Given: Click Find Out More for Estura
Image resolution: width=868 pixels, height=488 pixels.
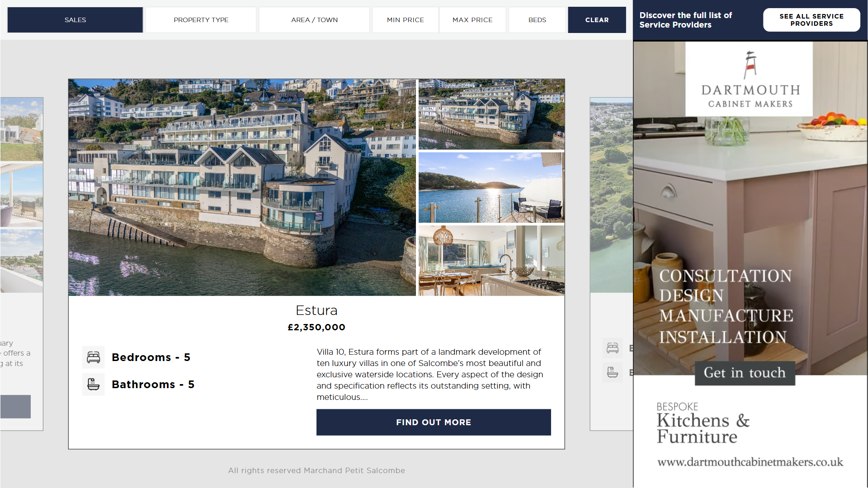Looking at the screenshot, I should point(434,422).
